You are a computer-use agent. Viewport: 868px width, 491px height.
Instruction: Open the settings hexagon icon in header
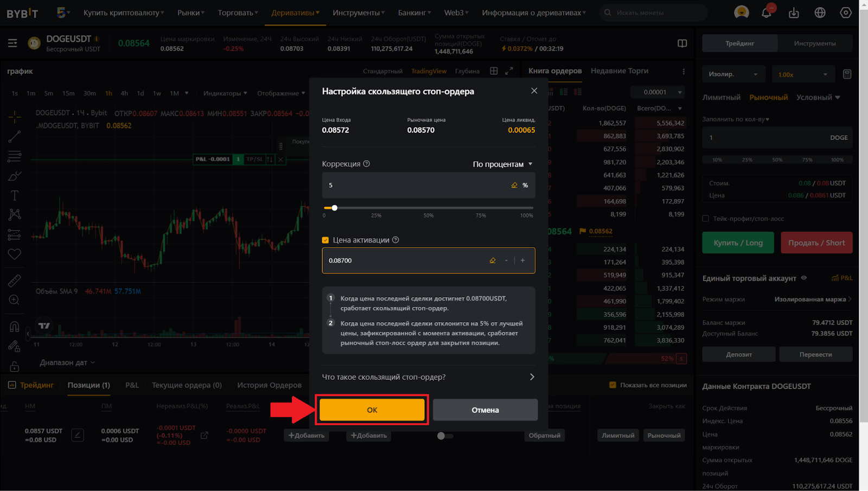(846, 12)
